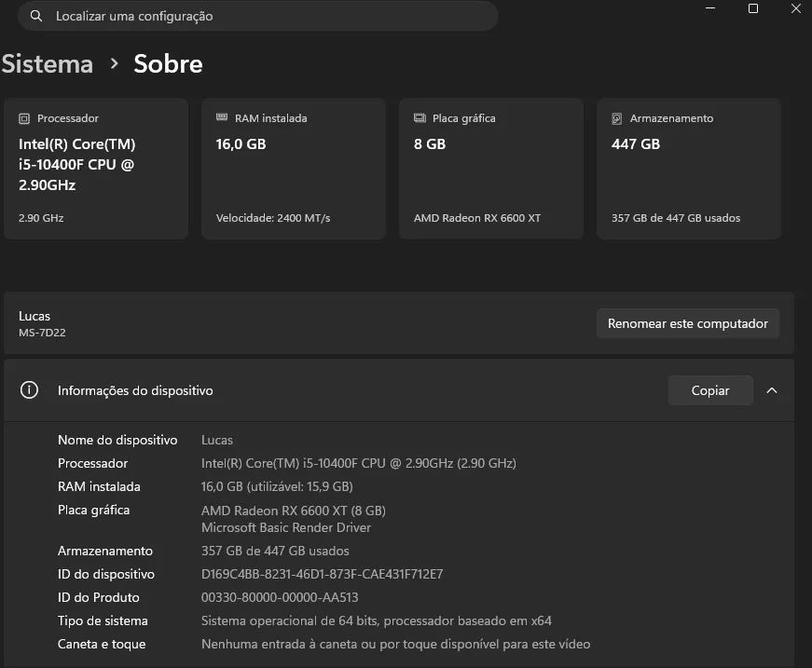
Task: Focus the 'Localizar uma configuração' search field
Action: [x=258, y=16]
